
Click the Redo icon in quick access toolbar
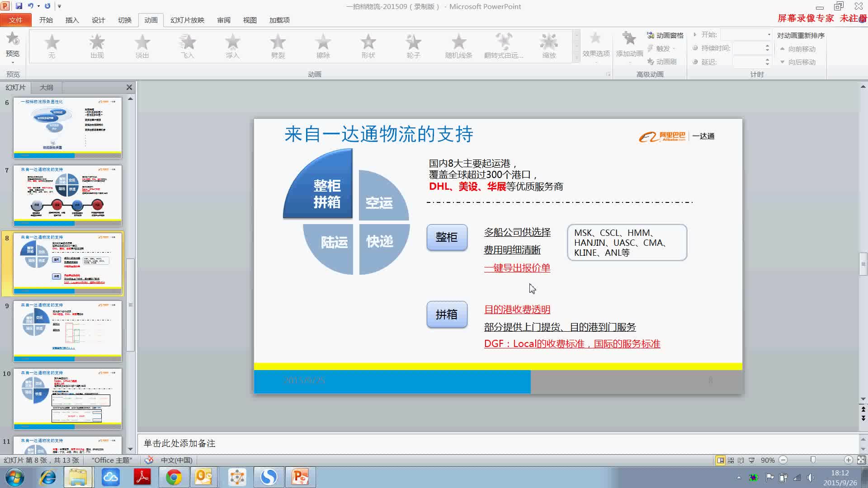(x=47, y=6)
